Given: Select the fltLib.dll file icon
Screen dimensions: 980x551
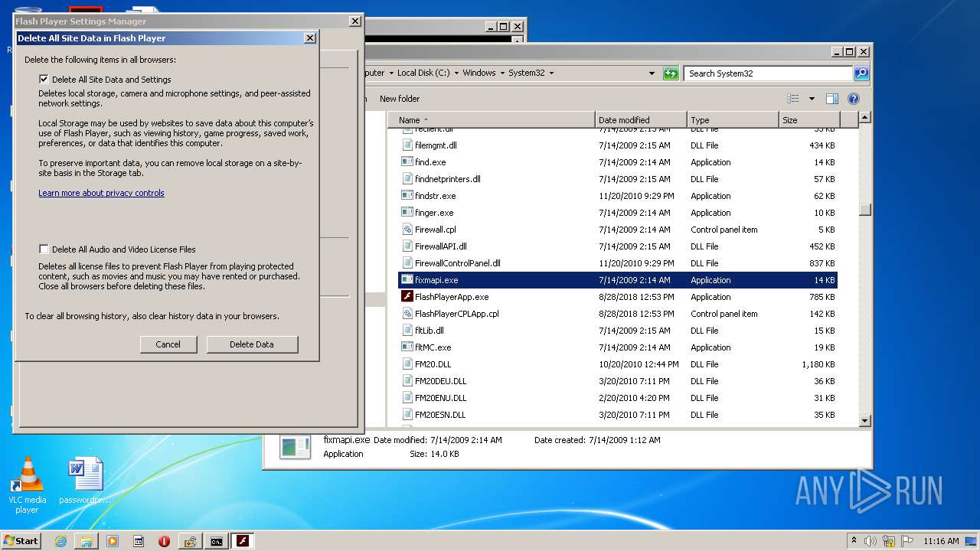Looking at the screenshot, I should pos(408,331).
